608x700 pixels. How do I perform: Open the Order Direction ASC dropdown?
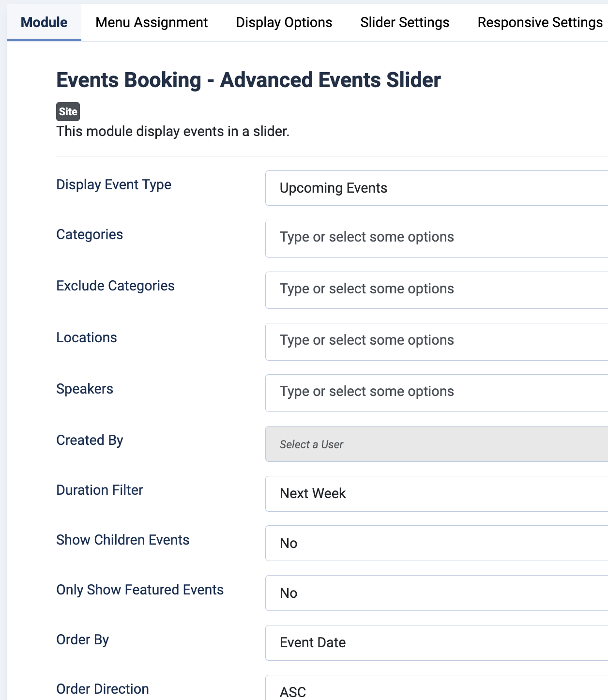tap(437, 688)
